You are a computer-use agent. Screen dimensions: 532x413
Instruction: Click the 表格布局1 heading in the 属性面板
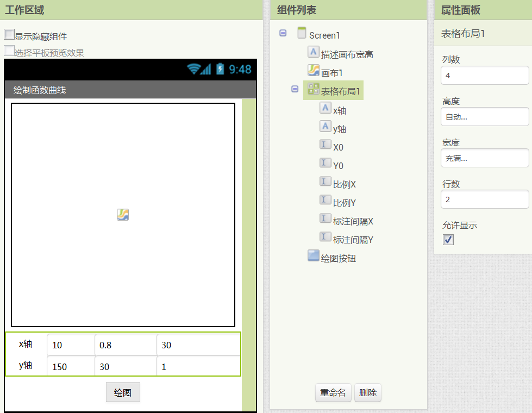(463, 33)
